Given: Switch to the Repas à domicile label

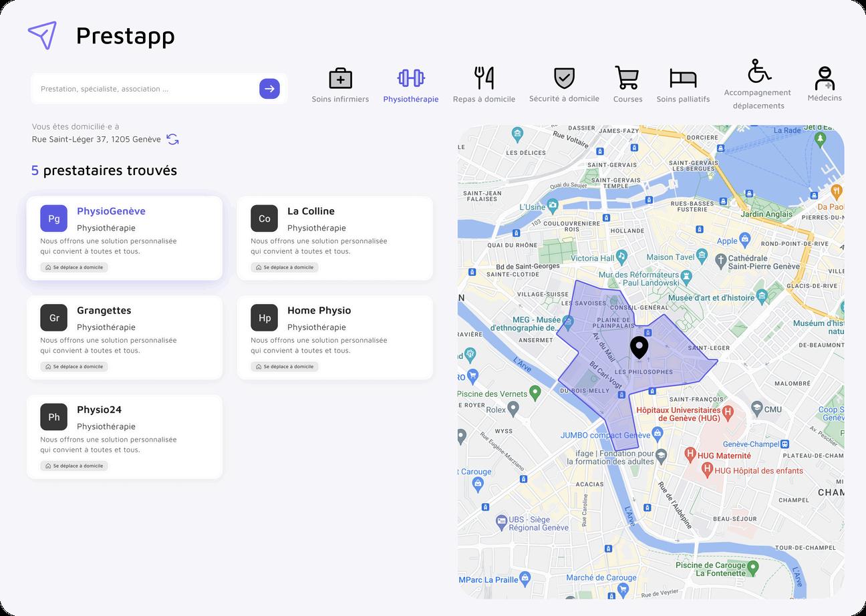Looking at the screenshot, I should [x=484, y=99].
